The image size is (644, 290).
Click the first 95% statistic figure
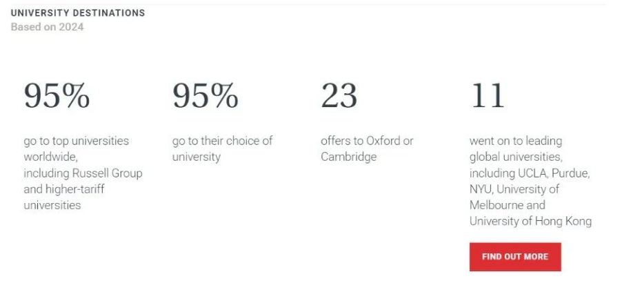point(57,96)
